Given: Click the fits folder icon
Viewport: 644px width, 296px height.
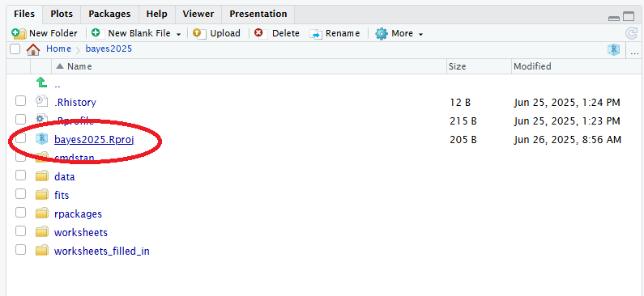Looking at the screenshot, I should pos(42,194).
